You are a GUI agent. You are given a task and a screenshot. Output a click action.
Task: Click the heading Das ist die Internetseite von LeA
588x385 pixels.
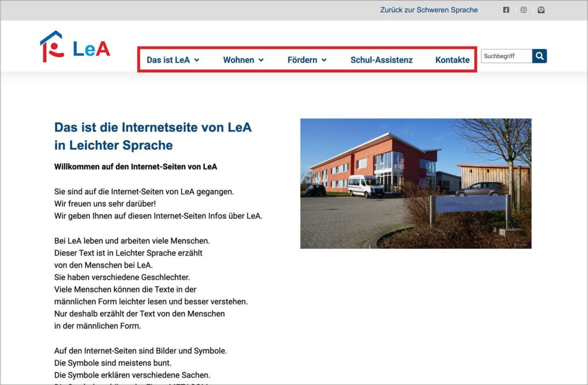tap(153, 128)
